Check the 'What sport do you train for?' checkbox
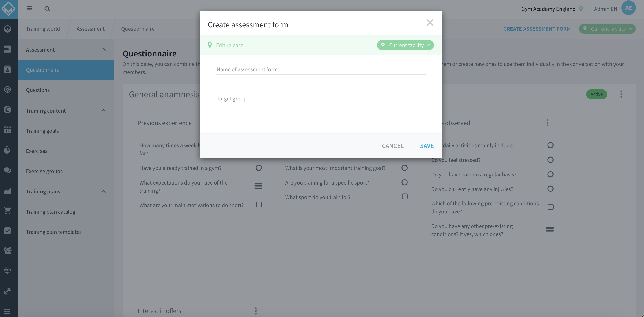Image resolution: width=644 pixels, height=317 pixels. (405, 197)
